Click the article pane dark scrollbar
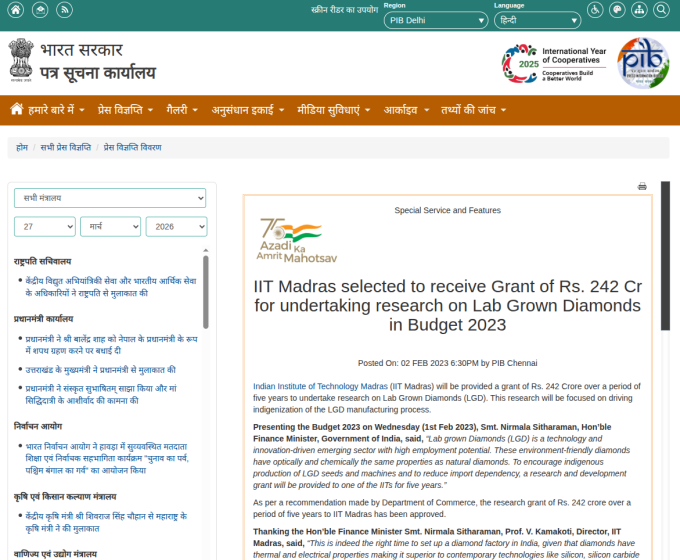 665,256
